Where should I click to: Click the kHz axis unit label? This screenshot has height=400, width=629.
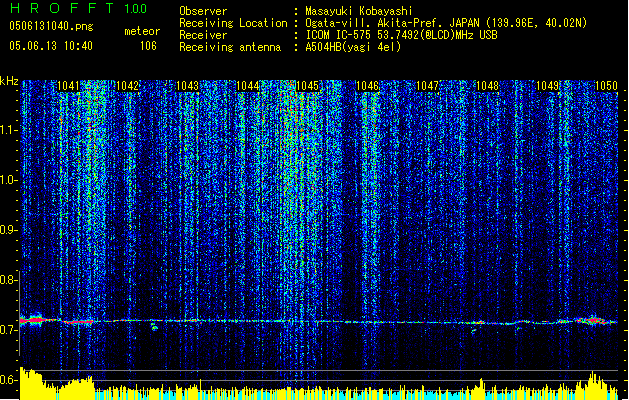coord(9,81)
